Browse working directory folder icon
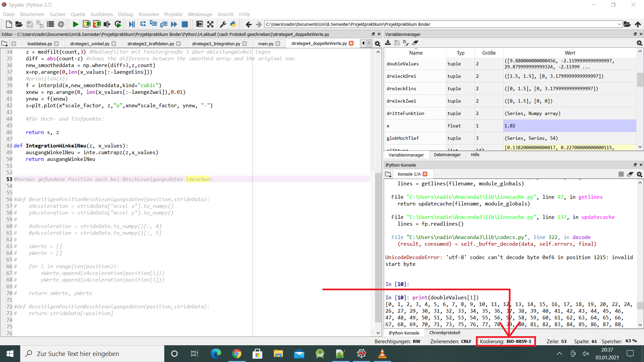644x362 pixels. (627, 24)
